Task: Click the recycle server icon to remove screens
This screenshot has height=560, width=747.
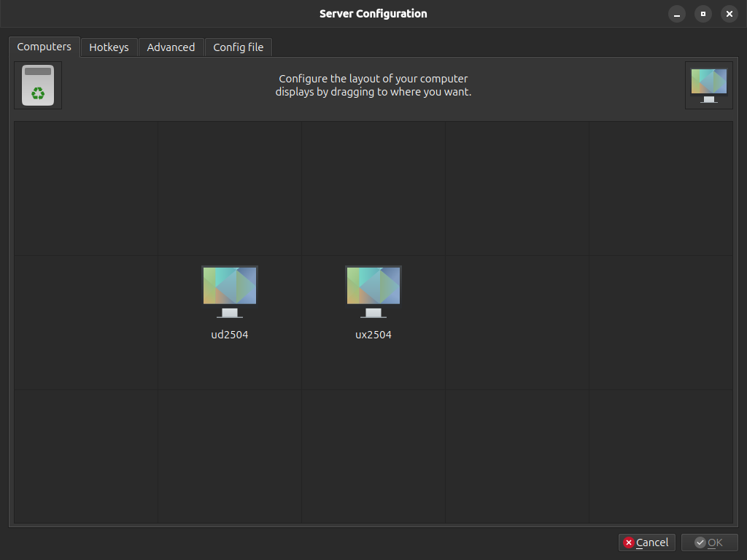Action: click(37, 85)
